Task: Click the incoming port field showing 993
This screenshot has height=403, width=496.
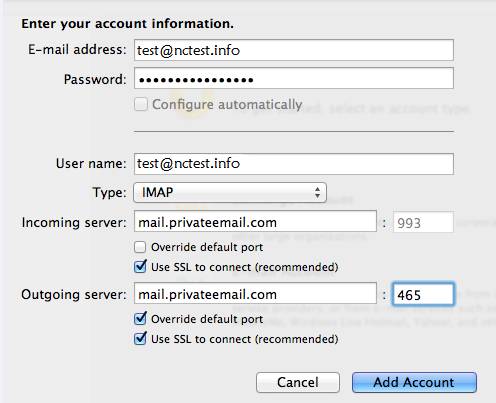Action: 423,222
